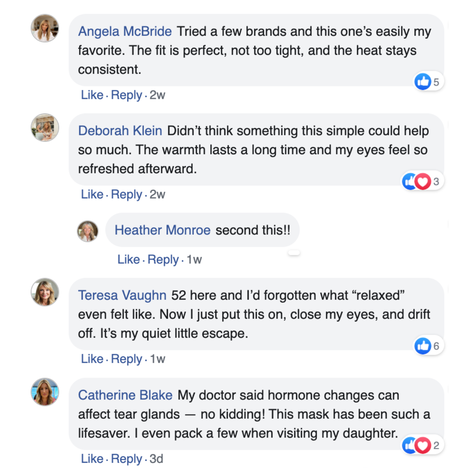Open the heart reaction on Catherine Blake's comment
The height and width of the screenshot is (476, 476).
pos(423,445)
